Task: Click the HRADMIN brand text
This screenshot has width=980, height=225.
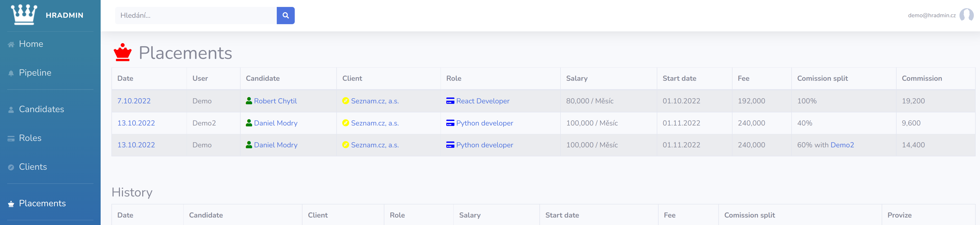Action: click(64, 15)
